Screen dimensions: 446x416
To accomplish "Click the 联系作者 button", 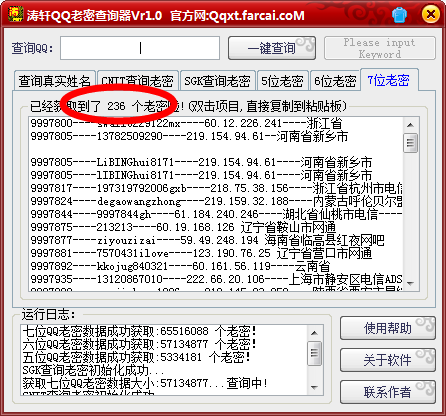I will (388, 392).
